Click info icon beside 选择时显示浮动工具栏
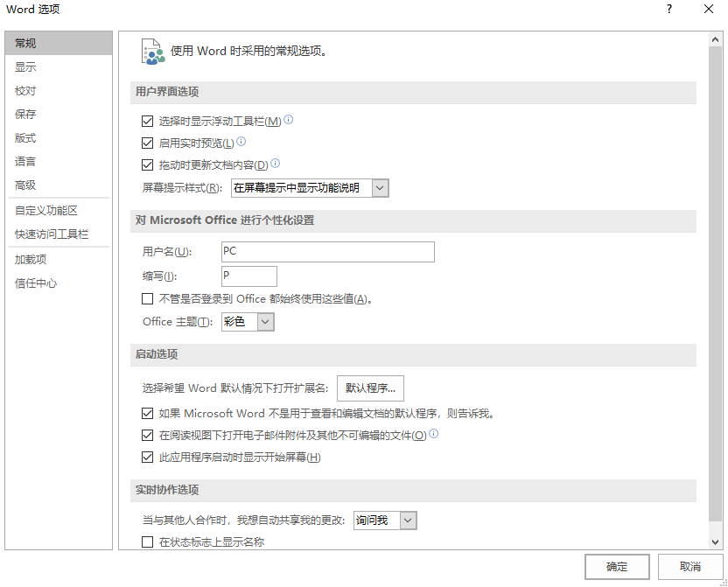The height and width of the screenshot is (587, 728). tap(289, 120)
